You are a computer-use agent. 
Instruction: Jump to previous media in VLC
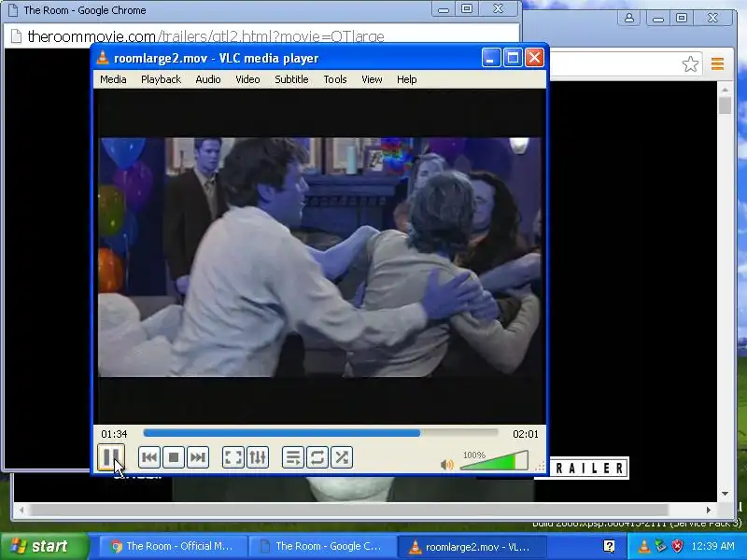149,457
